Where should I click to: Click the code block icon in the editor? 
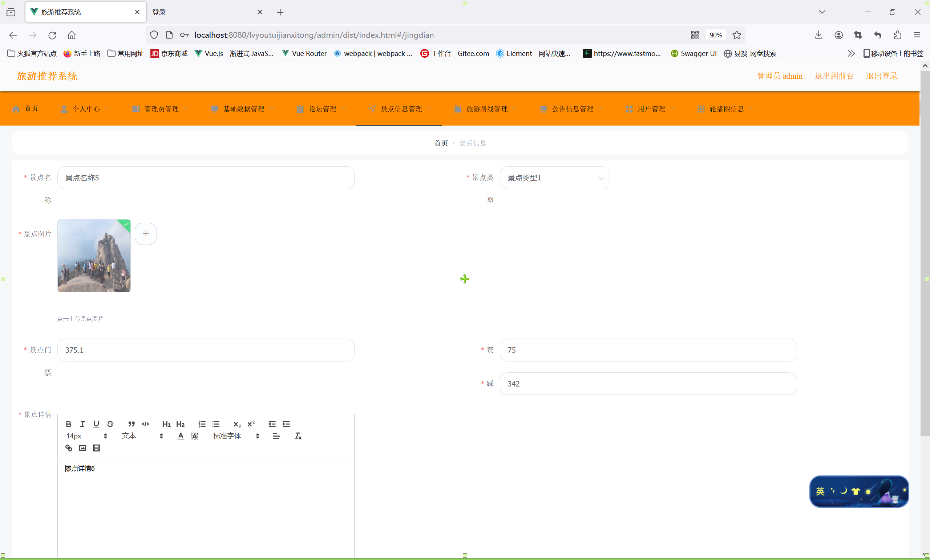pos(145,424)
